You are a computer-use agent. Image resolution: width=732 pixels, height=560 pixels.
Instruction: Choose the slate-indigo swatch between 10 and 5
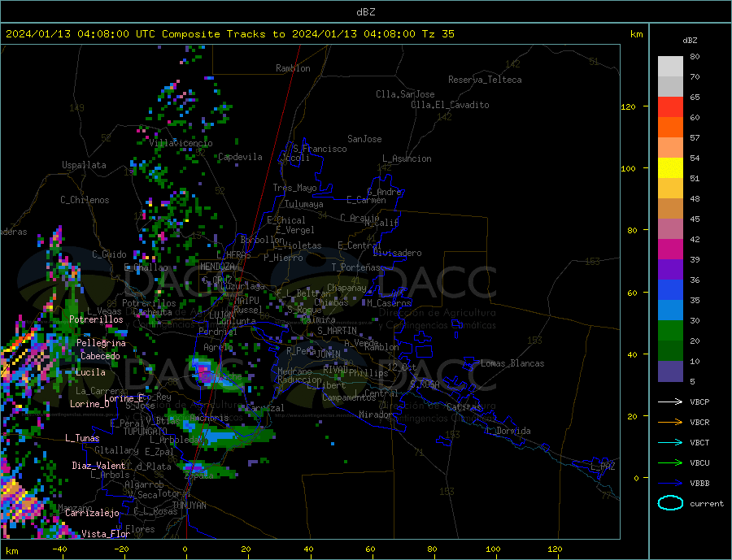tap(670, 371)
